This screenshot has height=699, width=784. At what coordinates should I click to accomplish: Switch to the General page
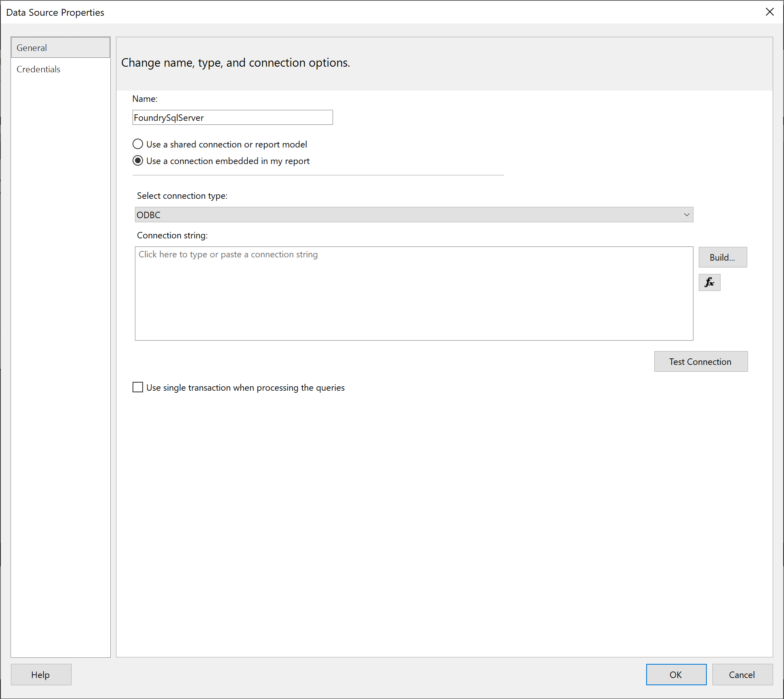click(x=61, y=48)
